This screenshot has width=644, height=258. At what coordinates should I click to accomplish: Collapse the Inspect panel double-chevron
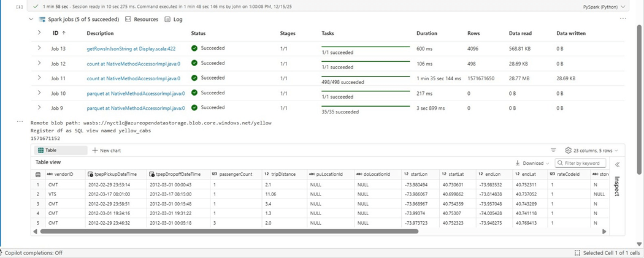[x=616, y=164]
